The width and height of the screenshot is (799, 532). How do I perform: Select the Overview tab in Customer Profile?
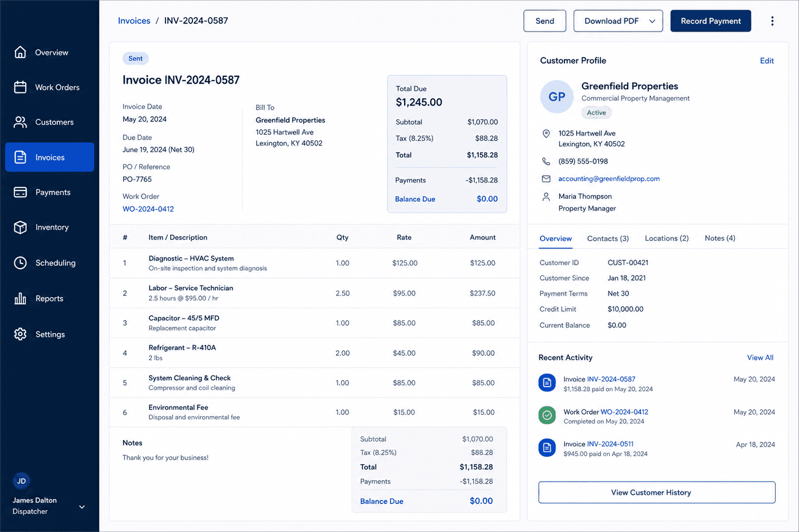[555, 238]
